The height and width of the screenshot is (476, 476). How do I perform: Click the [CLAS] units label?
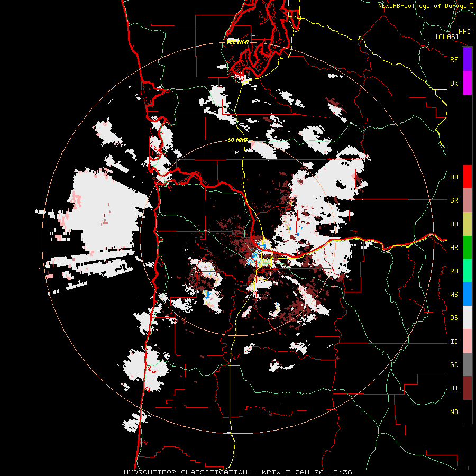point(447,37)
